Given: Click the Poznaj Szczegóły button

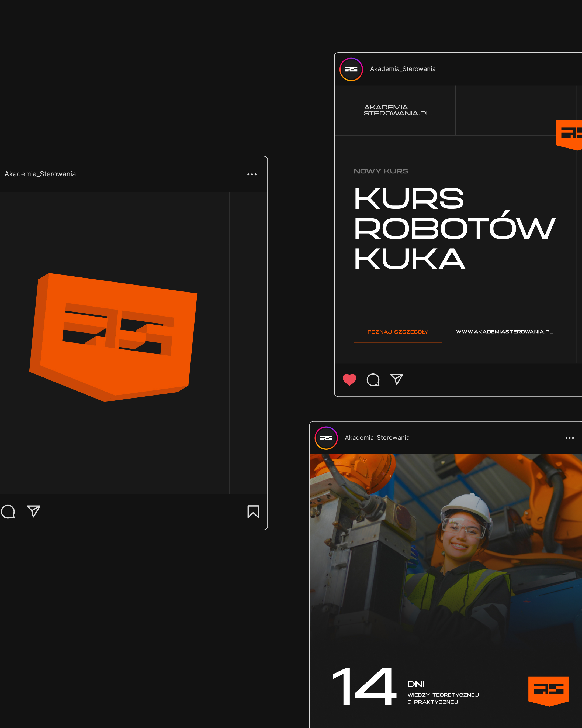Looking at the screenshot, I should (397, 332).
